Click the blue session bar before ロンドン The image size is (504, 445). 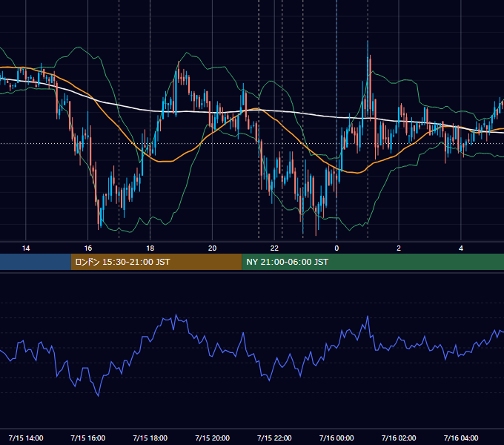[36, 262]
